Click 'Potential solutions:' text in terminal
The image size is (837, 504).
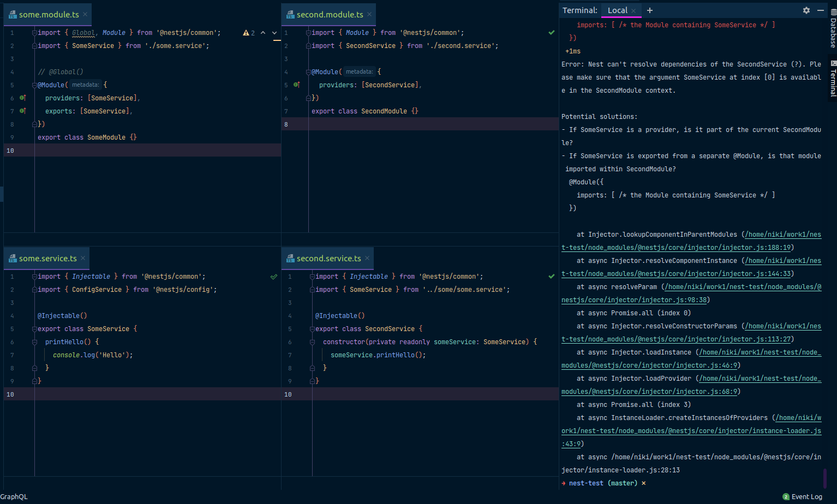[x=600, y=117]
